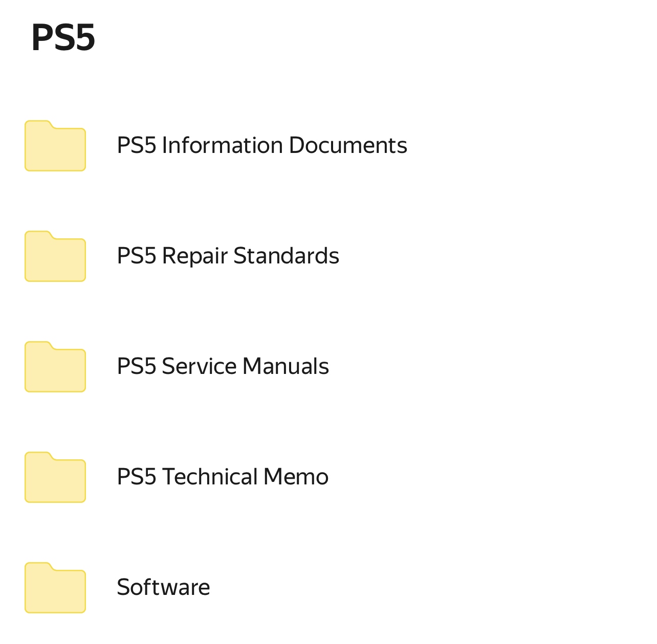Viewport: 657px width, 644px height.
Task: Click the 'PS5 Technical Memo' label
Action: 223,477
